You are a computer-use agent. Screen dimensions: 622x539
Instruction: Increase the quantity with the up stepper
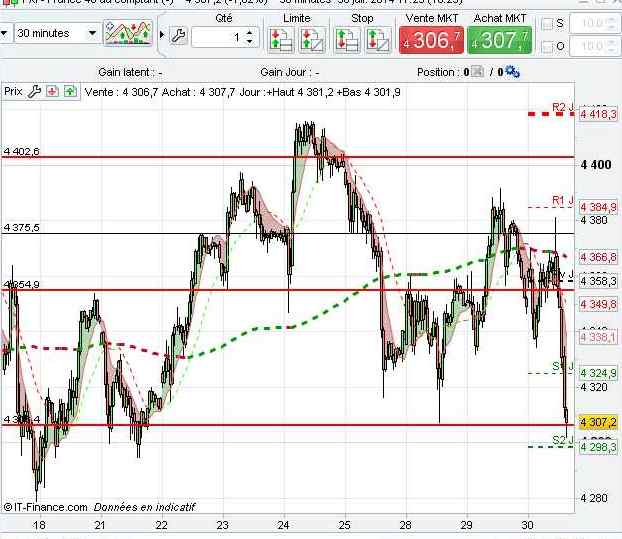(250, 33)
